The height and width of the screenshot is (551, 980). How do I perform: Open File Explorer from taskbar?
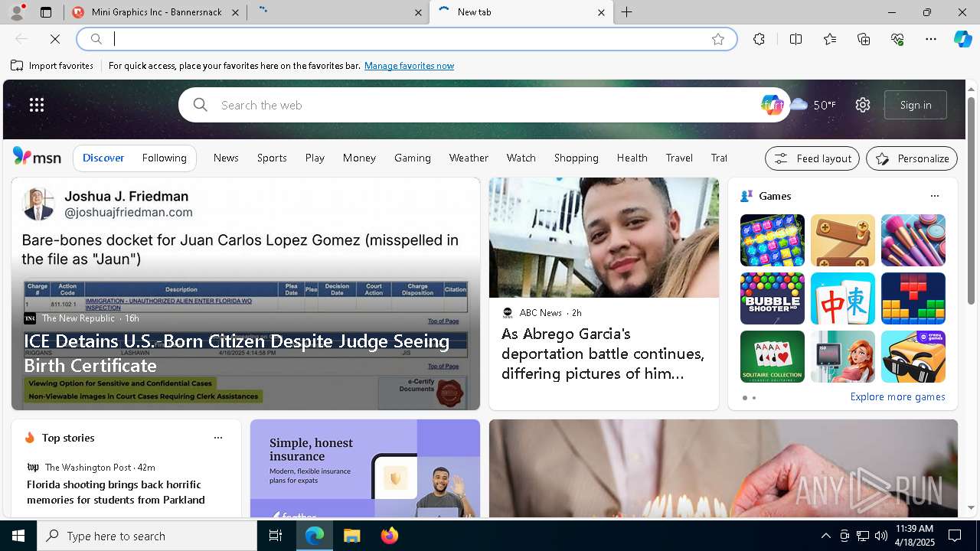tap(351, 536)
